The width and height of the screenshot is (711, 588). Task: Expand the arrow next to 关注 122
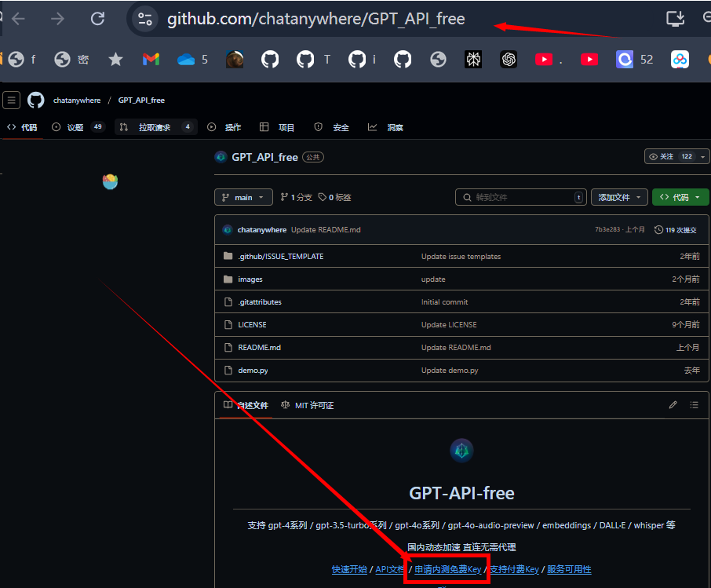point(703,156)
